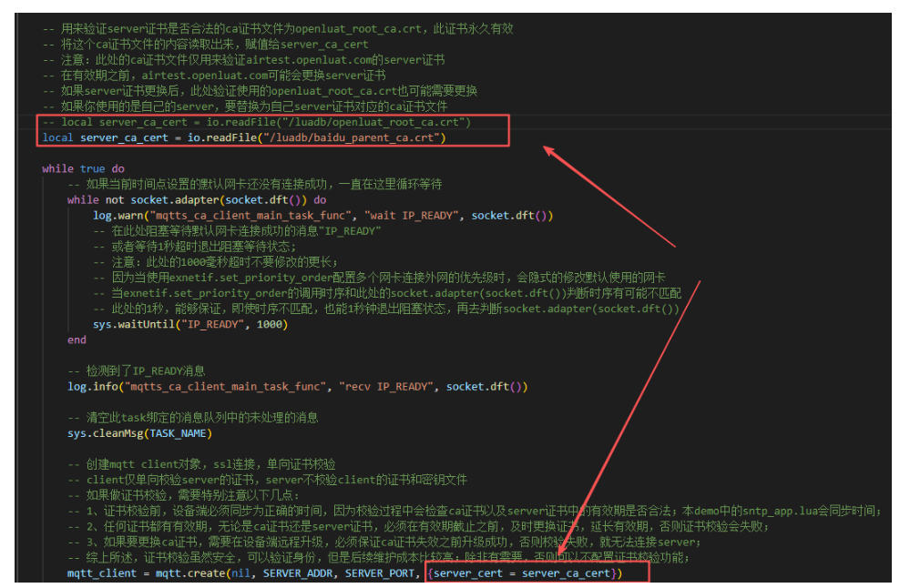This screenshot has height=588, width=910.
Task: Click the comment '如果做证书校验，需要特别注意以下几点'
Action: point(183,496)
